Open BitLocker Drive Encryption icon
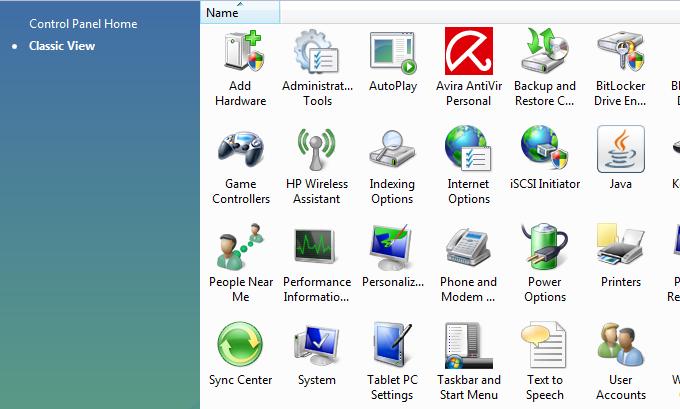Screen dimensions: 680x409 click(x=621, y=51)
